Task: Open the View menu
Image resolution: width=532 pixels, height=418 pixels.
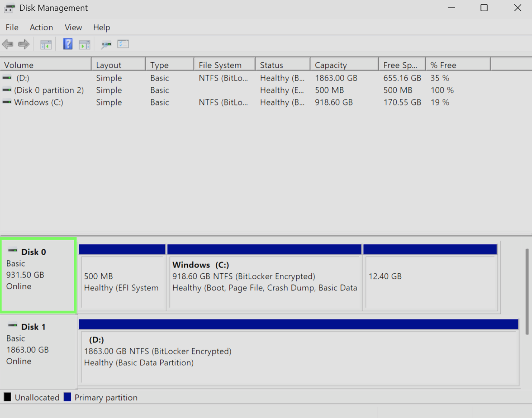Action: click(73, 27)
